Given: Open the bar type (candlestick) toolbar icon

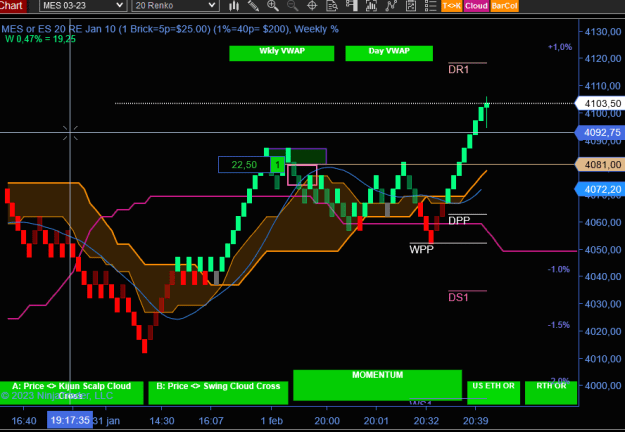Looking at the screenshot, I should [234, 6].
